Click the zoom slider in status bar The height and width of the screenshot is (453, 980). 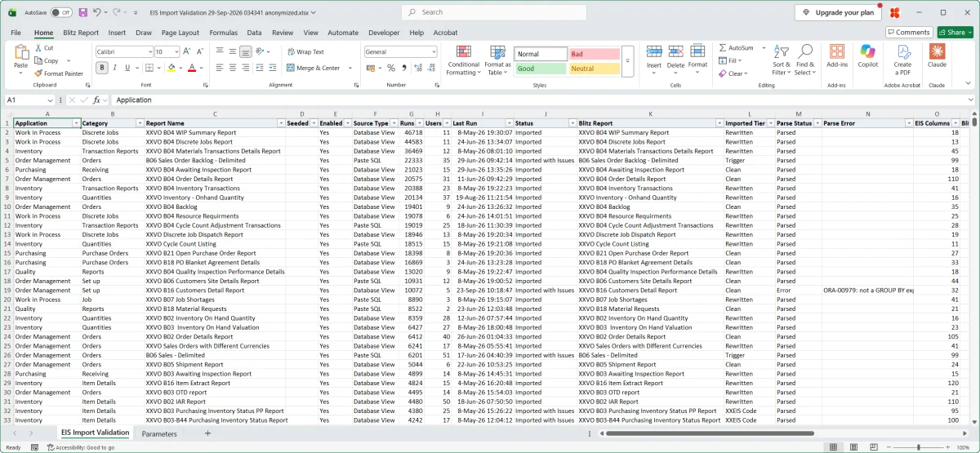(918, 447)
